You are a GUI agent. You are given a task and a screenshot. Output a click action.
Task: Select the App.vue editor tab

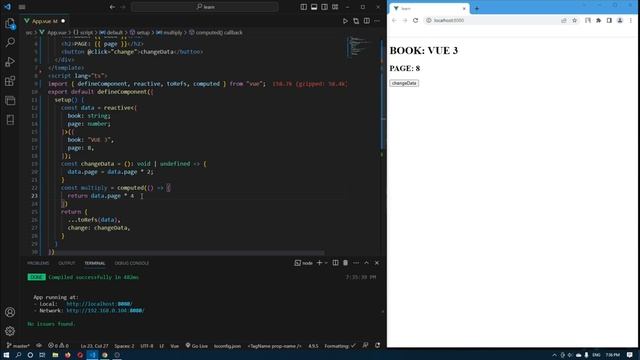44,21
